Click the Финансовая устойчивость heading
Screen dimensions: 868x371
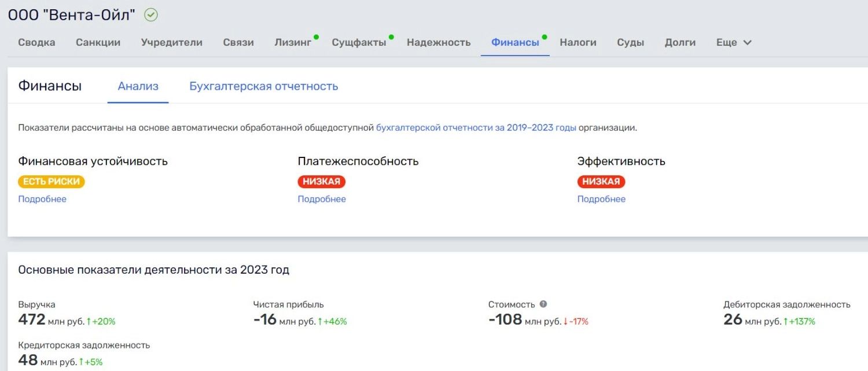click(93, 161)
